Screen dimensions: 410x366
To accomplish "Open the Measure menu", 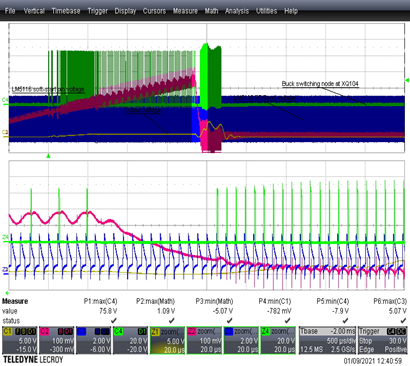I will [185, 11].
